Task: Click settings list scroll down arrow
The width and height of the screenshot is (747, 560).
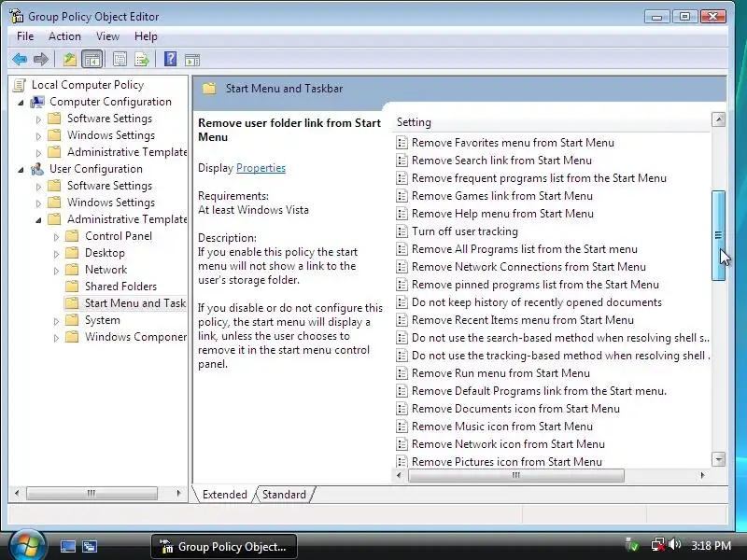Action: (x=718, y=459)
